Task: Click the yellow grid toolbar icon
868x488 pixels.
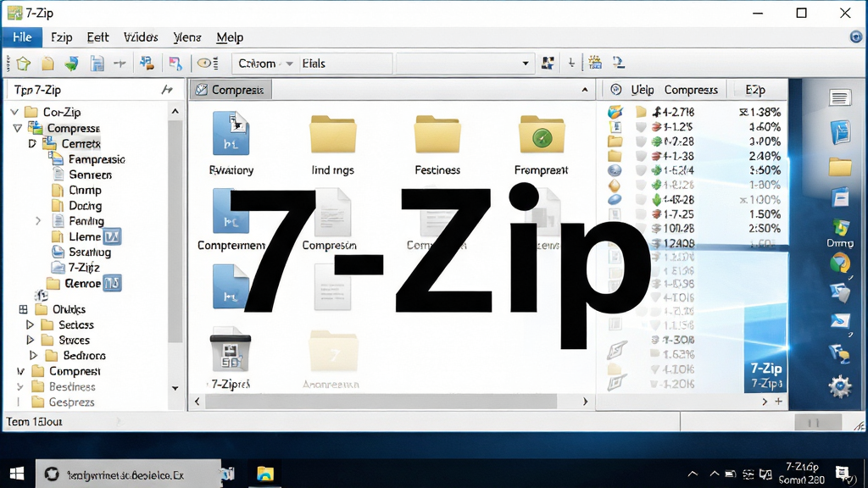Action: pos(595,63)
